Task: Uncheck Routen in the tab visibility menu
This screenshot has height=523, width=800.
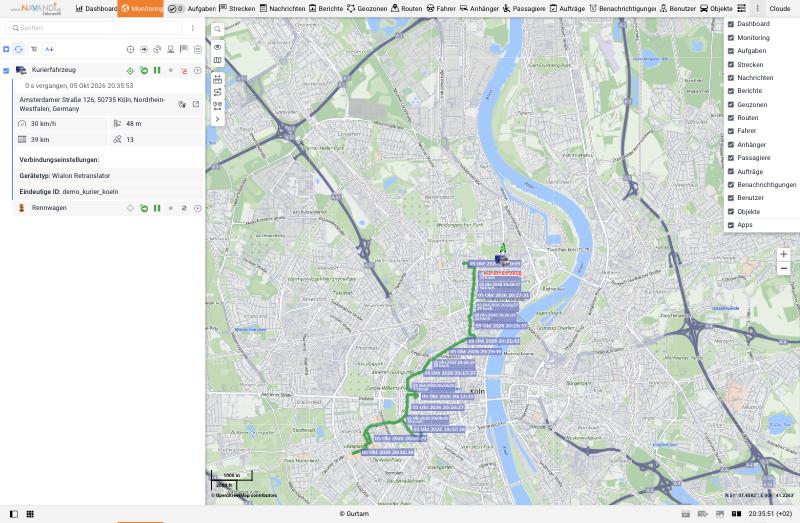Action: click(731, 118)
